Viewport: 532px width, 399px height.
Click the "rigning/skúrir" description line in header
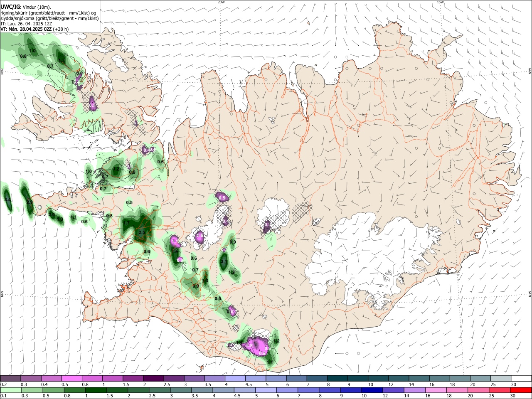[48, 13]
